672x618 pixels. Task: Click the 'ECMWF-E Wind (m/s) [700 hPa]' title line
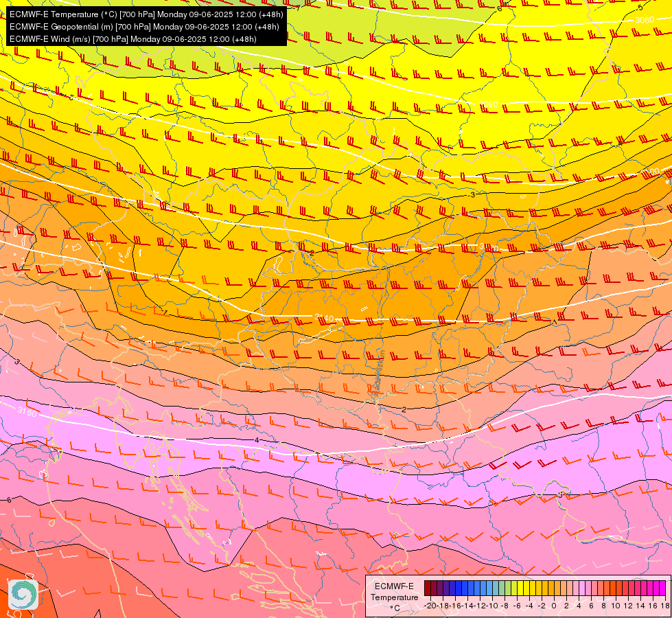pos(133,39)
